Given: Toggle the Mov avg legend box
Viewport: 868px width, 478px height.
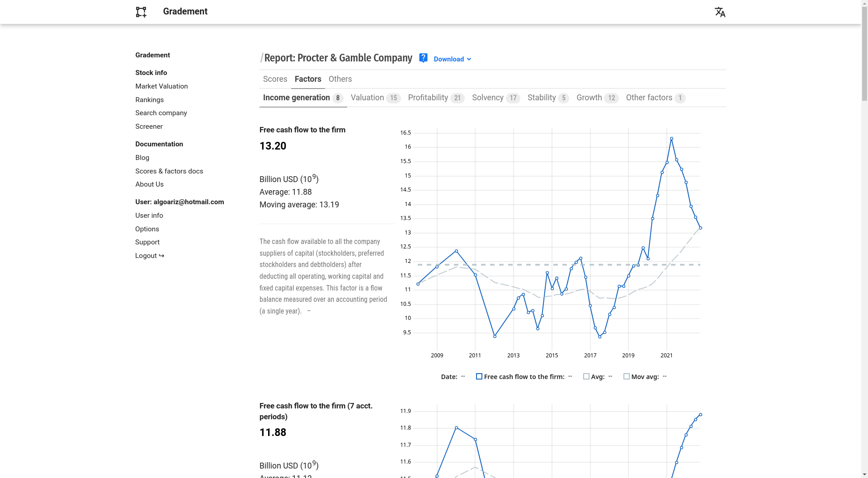Looking at the screenshot, I should (627, 376).
